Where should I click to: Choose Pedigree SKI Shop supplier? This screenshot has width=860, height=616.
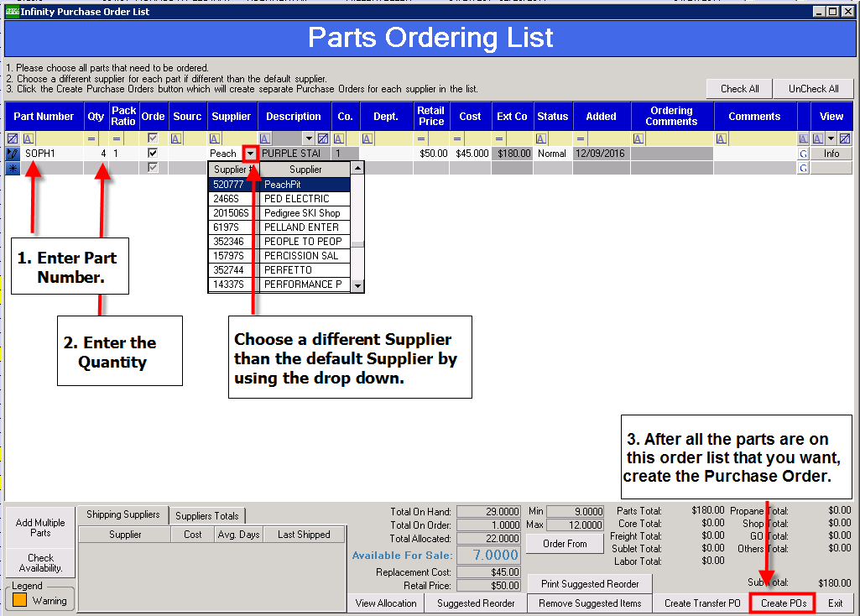(x=279, y=213)
